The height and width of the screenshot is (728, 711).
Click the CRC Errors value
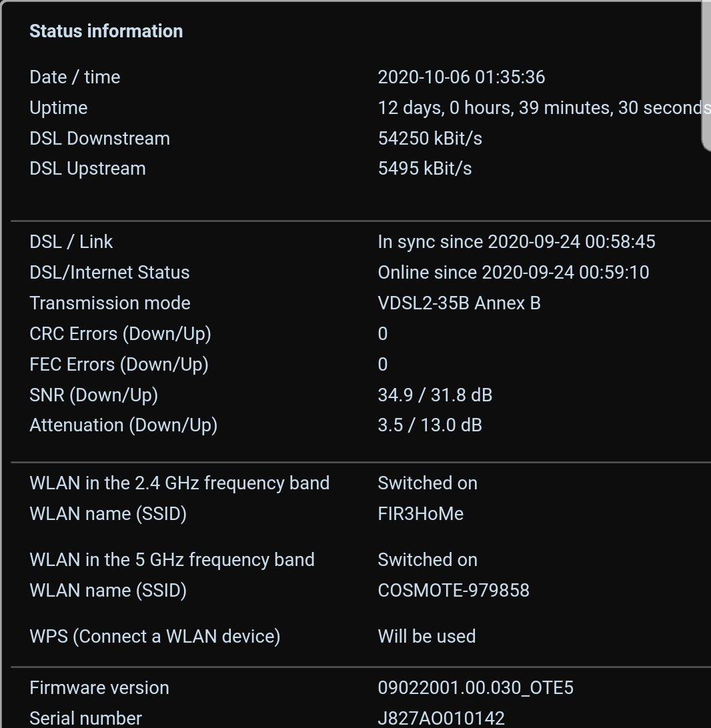(x=383, y=334)
